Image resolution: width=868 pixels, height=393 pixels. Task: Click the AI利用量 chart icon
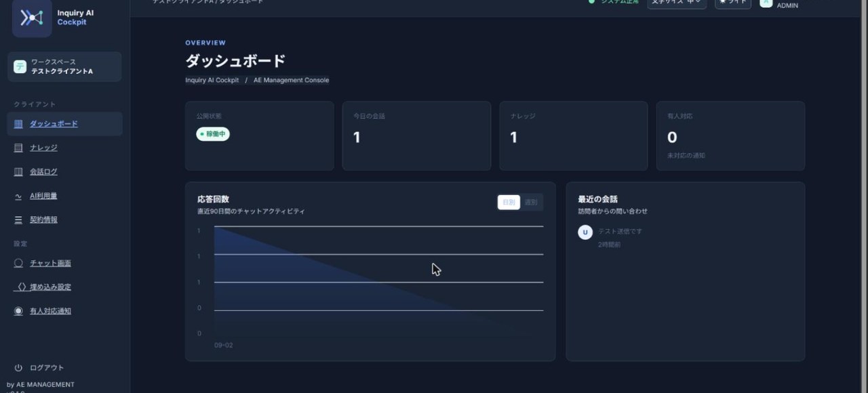(18, 196)
